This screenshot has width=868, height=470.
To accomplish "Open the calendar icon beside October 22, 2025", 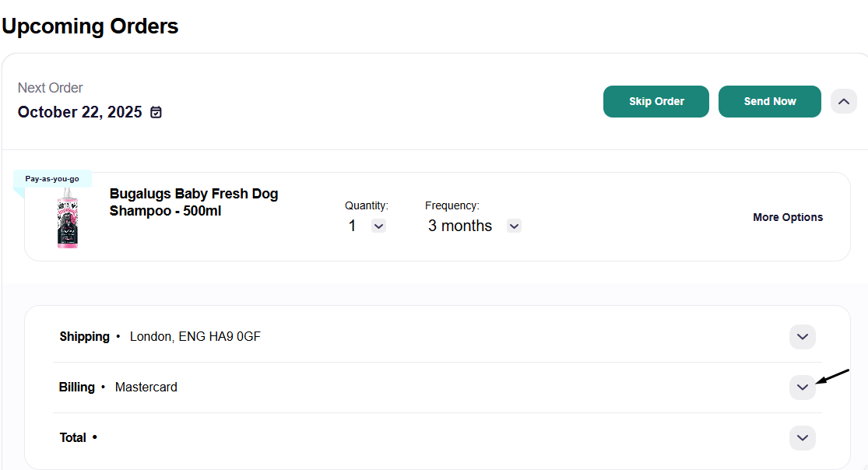I will pyautogui.click(x=156, y=112).
